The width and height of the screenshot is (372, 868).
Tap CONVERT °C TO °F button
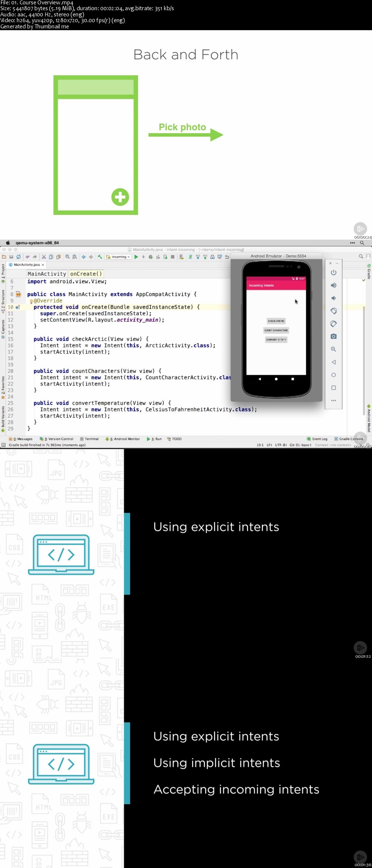pyautogui.click(x=276, y=340)
